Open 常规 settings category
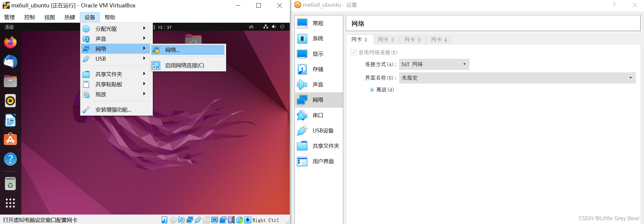This screenshot has height=224, width=644. tap(319, 23)
